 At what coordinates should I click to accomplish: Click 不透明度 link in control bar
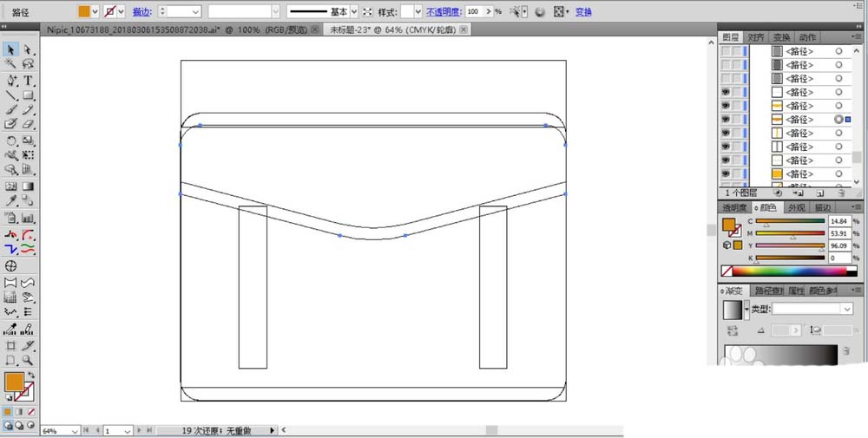tap(444, 11)
